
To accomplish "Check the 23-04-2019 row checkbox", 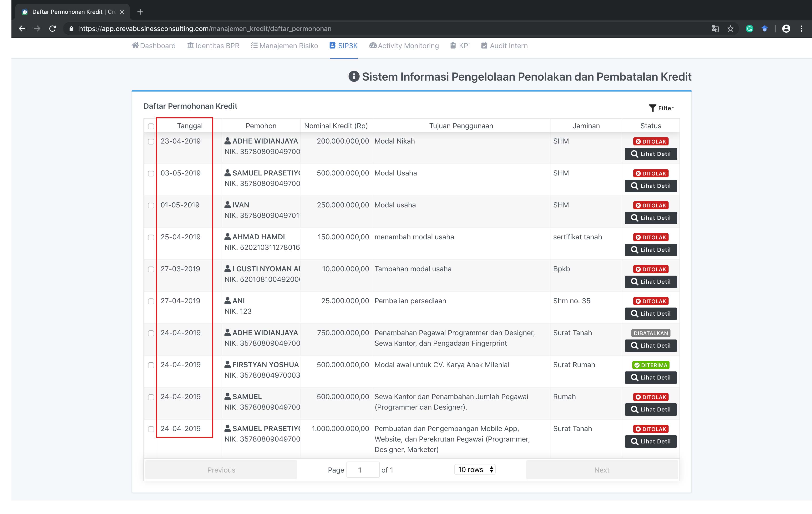I will (x=151, y=142).
